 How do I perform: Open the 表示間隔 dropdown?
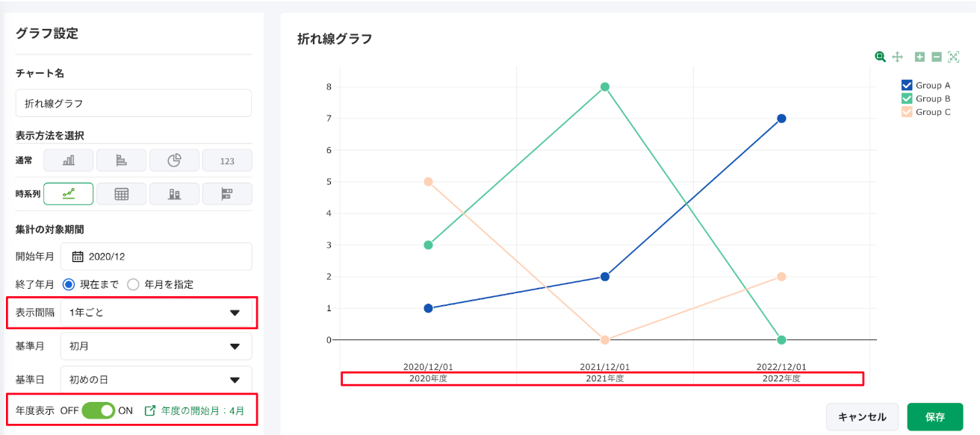tap(155, 313)
